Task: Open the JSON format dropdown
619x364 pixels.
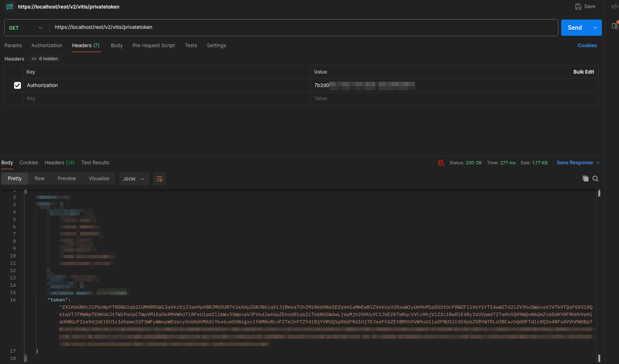Action: (134, 179)
